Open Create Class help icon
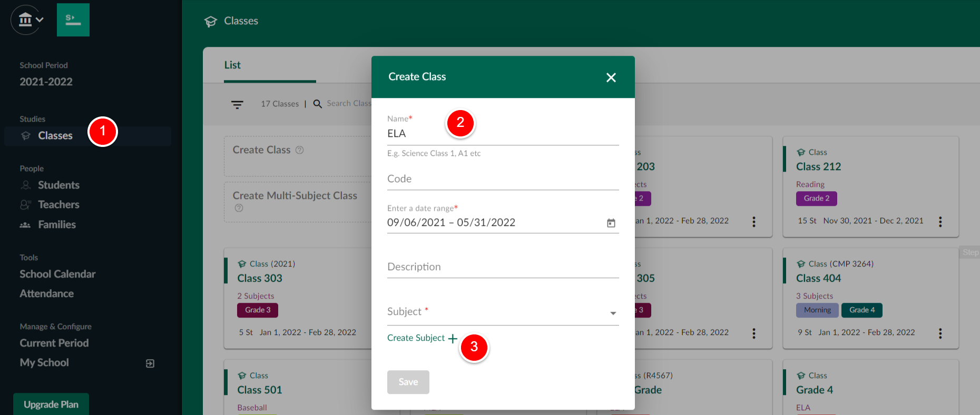The height and width of the screenshot is (415, 980). pyautogui.click(x=300, y=150)
